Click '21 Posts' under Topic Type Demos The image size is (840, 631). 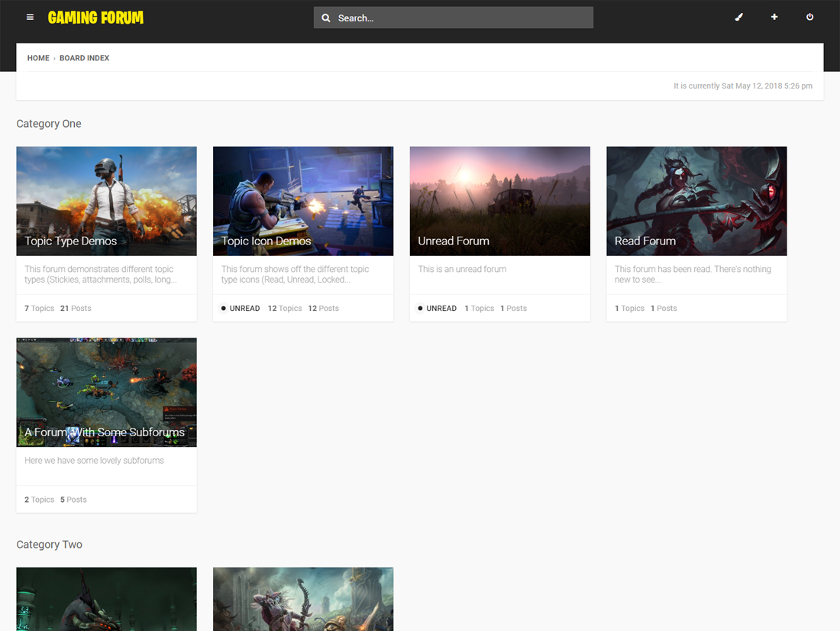click(76, 309)
